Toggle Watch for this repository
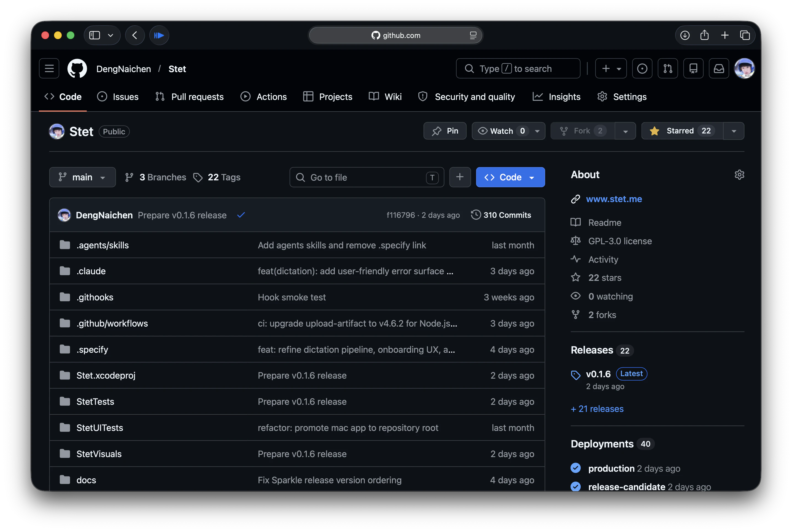792x532 pixels. coord(502,131)
